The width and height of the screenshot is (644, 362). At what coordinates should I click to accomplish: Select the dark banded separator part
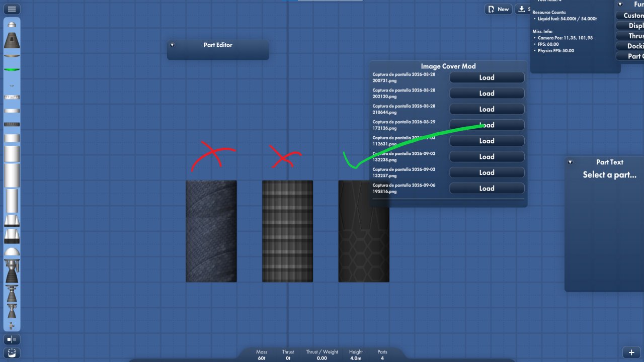[12, 124]
